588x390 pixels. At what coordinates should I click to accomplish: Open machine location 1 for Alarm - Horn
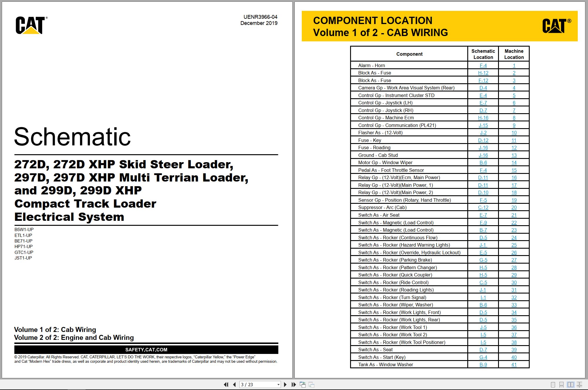(514, 65)
